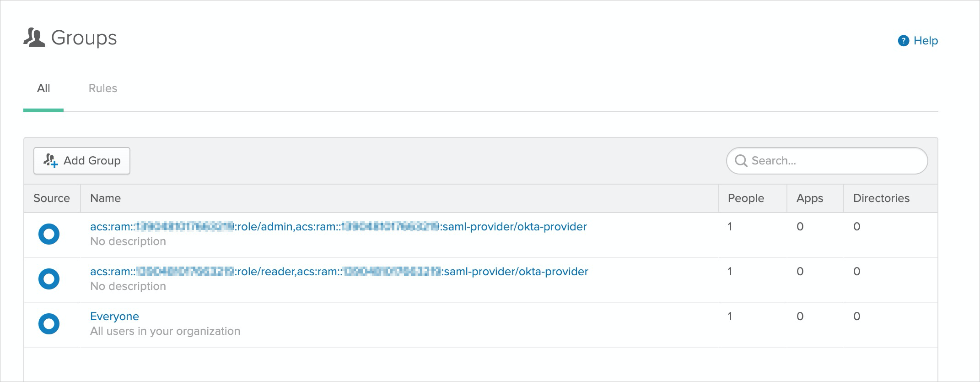Click the Groups people icon in header
Viewport: 980px width, 382px height.
(34, 38)
